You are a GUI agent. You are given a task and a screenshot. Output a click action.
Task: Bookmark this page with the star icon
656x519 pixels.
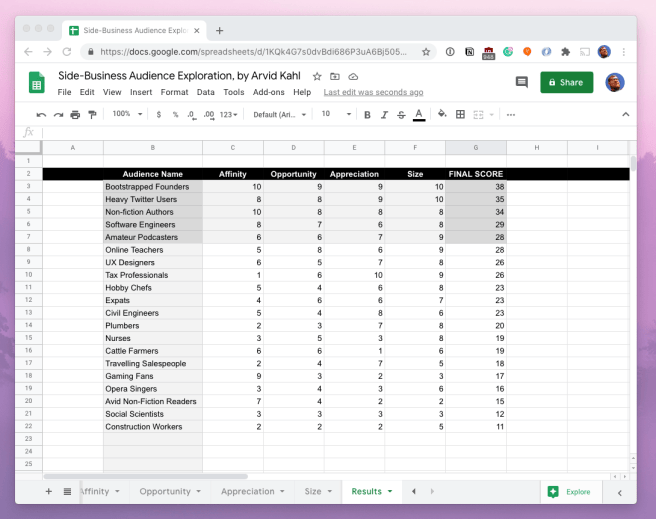[426, 52]
